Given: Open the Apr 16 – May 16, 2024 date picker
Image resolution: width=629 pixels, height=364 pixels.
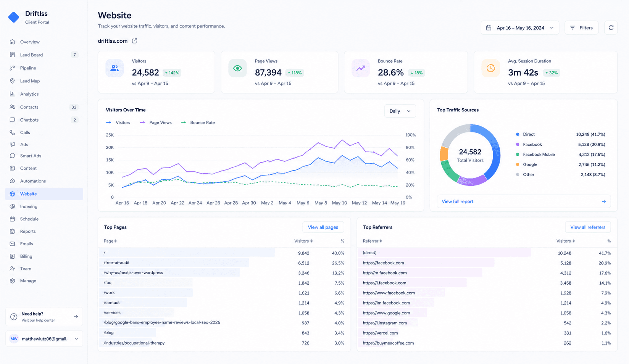Looking at the screenshot, I should pyautogui.click(x=520, y=28).
